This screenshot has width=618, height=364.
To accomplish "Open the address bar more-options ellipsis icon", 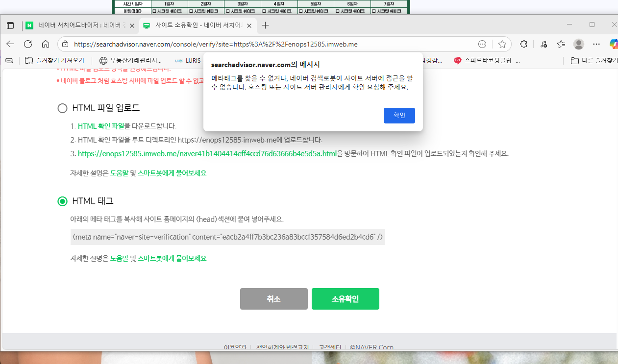I will (482, 44).
